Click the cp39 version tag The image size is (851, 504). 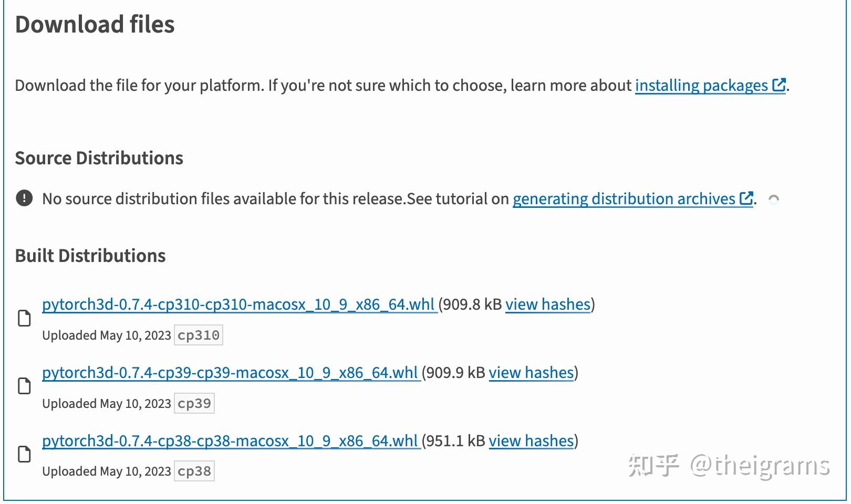(194, 403)
